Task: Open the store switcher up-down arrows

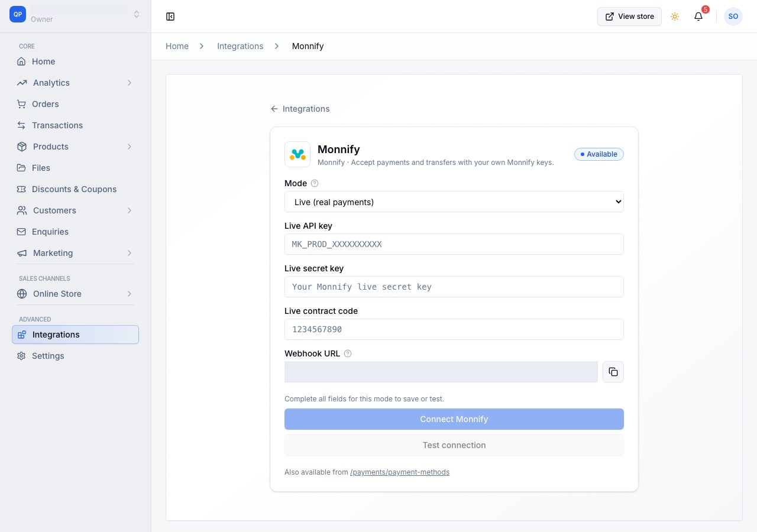Action: [137, 14]
